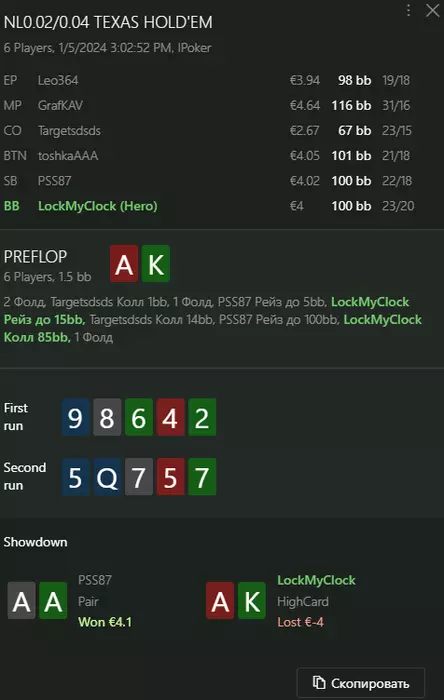Image resolution: width=444 pixels, height=700 pixels.
Task: Select player Leo364 in the EP row
Action: tap(58, 80)
